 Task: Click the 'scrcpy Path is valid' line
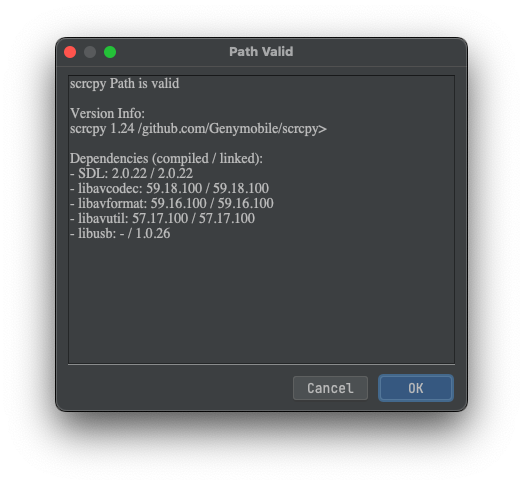coord(124,83)
